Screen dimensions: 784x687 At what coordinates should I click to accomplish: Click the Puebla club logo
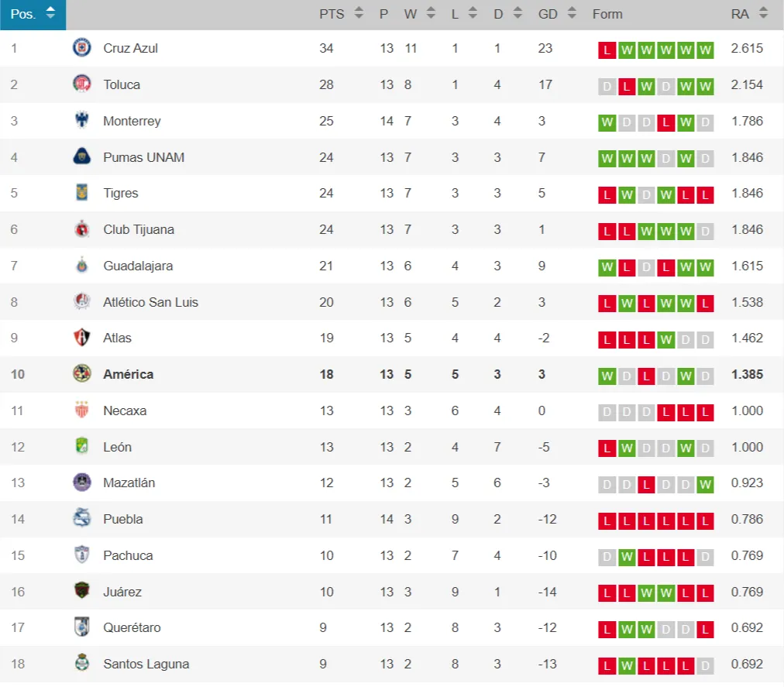coord(81,519)
